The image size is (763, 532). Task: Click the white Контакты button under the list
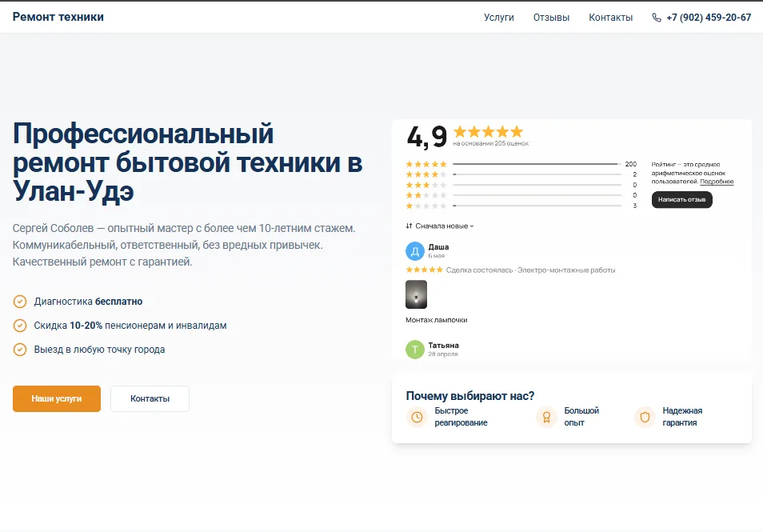click(x=150, y=398)
